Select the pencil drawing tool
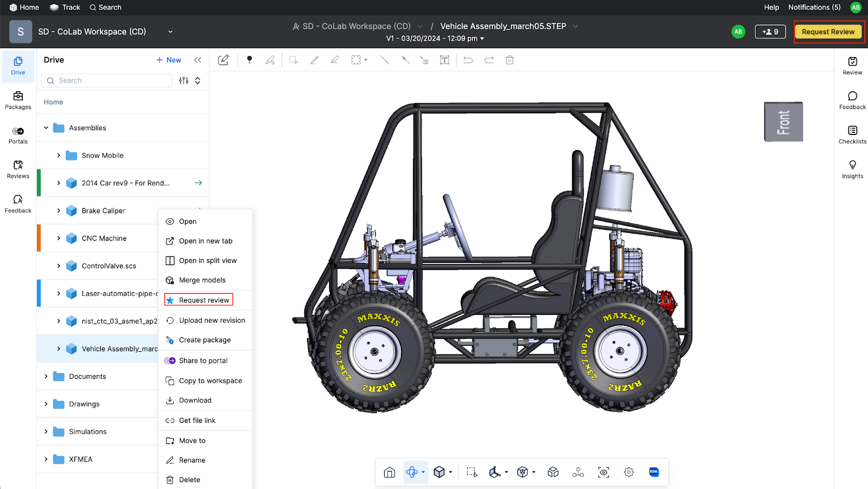868x489 pixels. 314,60
